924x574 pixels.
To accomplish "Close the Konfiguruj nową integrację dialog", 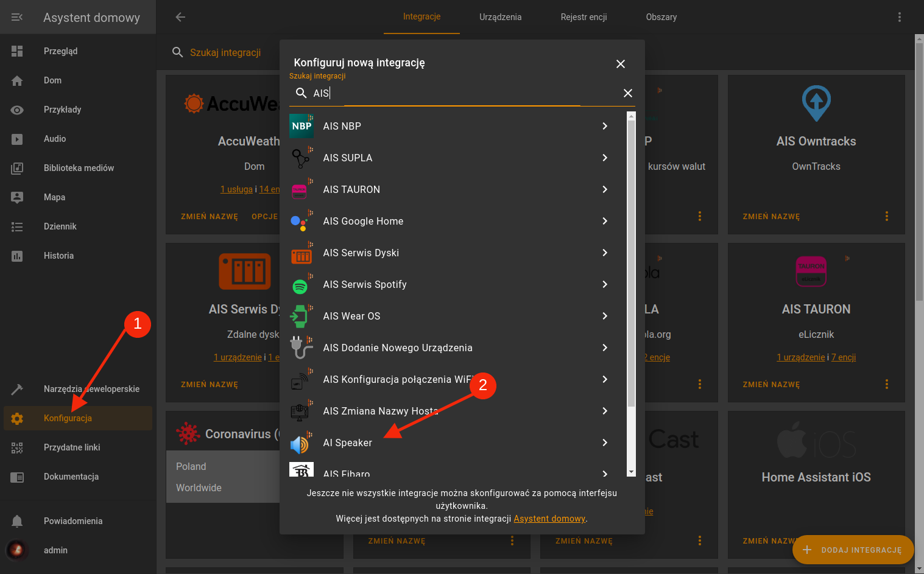I will [x=621, y=64].
